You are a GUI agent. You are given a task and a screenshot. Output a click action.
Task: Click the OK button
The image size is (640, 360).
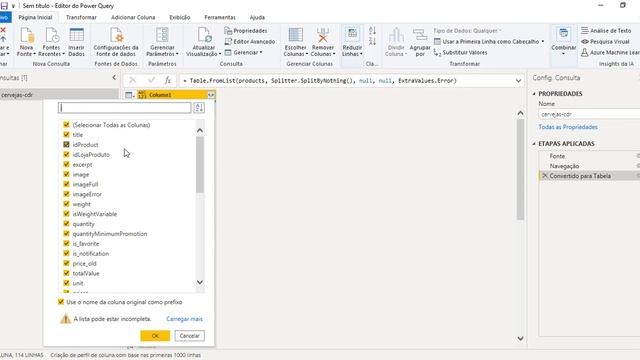(155, 336)
